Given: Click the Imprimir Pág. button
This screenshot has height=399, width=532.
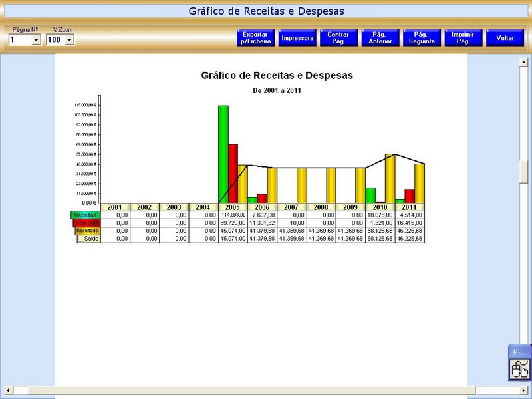Looking at the screenshot, I should tap(462, 38).
